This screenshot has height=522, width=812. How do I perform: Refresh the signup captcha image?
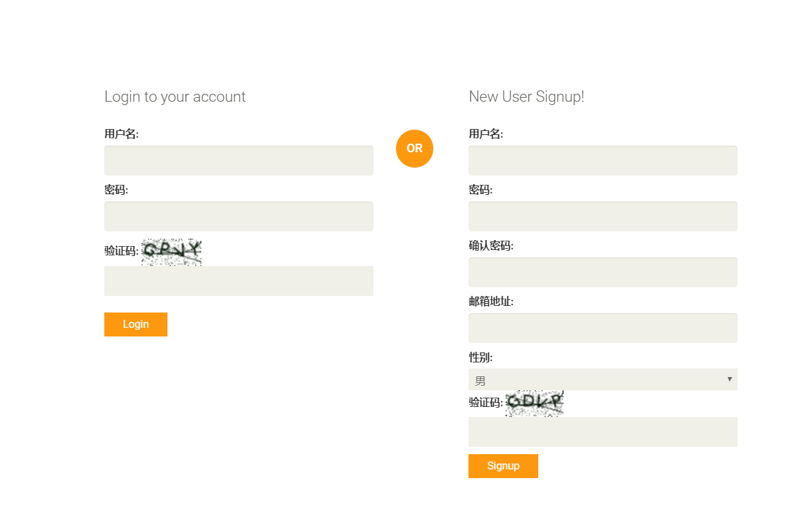[x=534, y=403]
